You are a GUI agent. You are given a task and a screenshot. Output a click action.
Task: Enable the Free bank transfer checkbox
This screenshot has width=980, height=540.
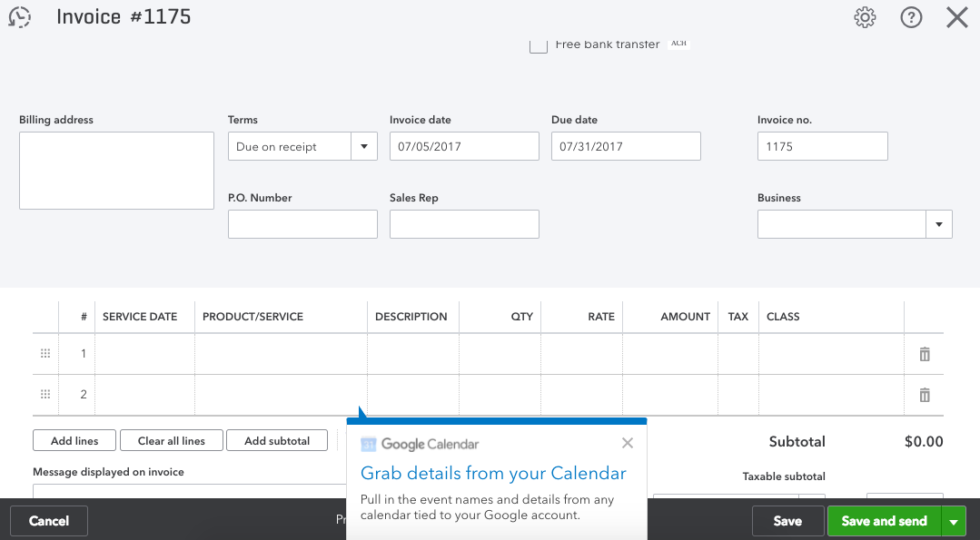coord(539,45)
